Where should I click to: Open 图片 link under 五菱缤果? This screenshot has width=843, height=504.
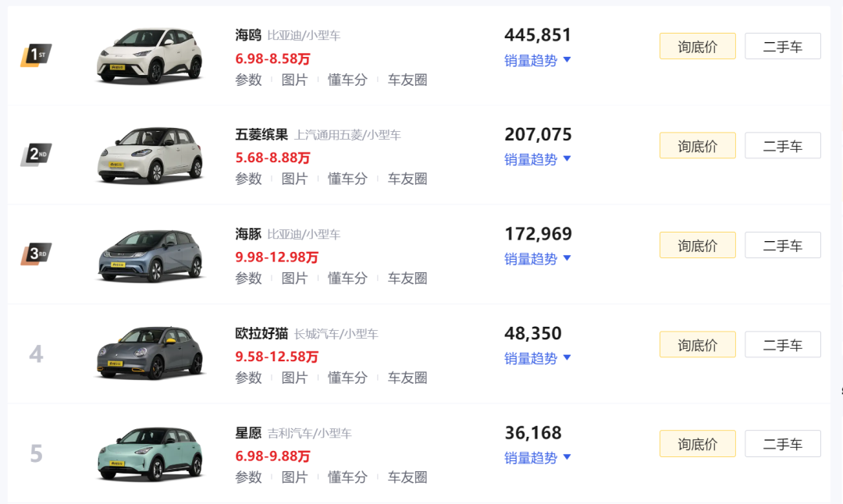pos(294,179)
